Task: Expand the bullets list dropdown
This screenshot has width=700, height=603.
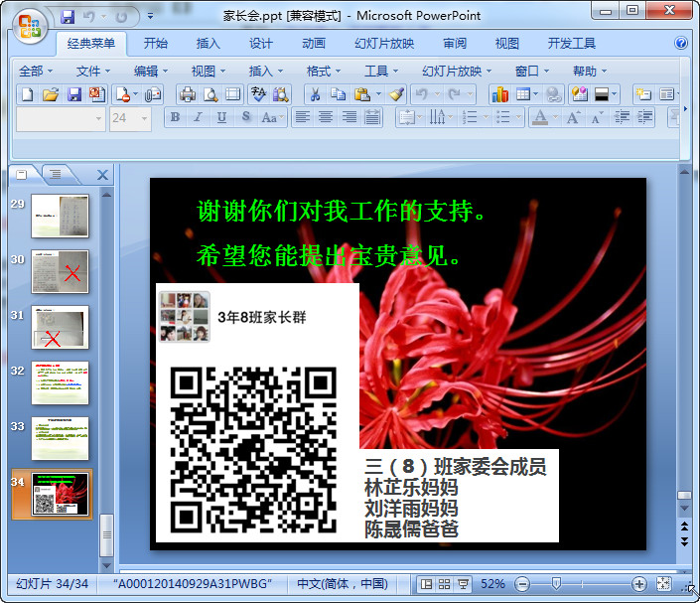Action: (518, 117)
